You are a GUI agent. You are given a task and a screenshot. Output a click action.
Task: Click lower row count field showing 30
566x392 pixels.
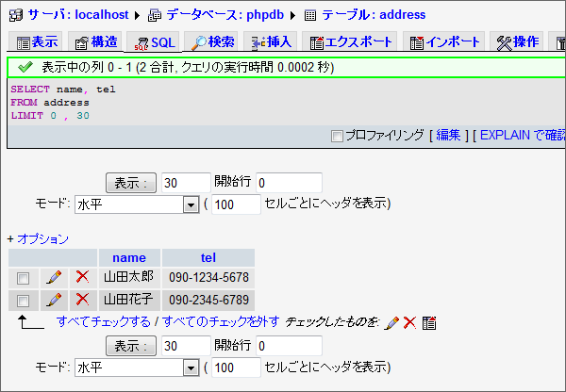click(186, 346)
